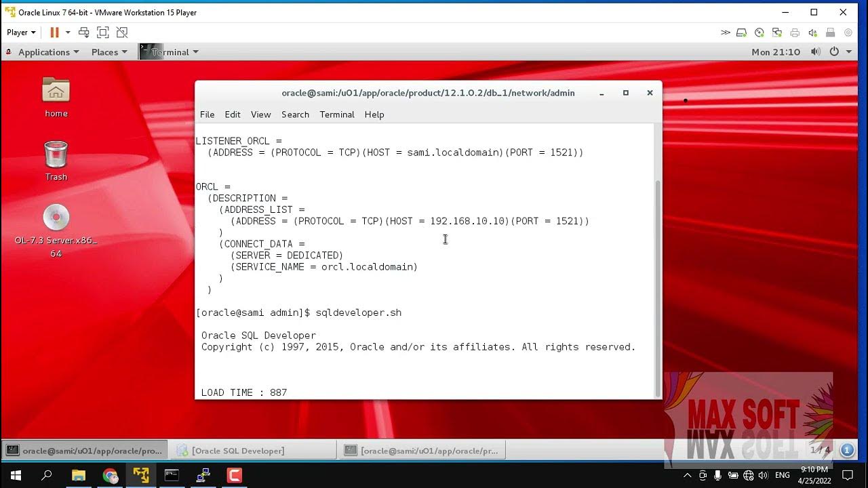
Task: Click the microphone icon in system tray
Action: [717, 476]
